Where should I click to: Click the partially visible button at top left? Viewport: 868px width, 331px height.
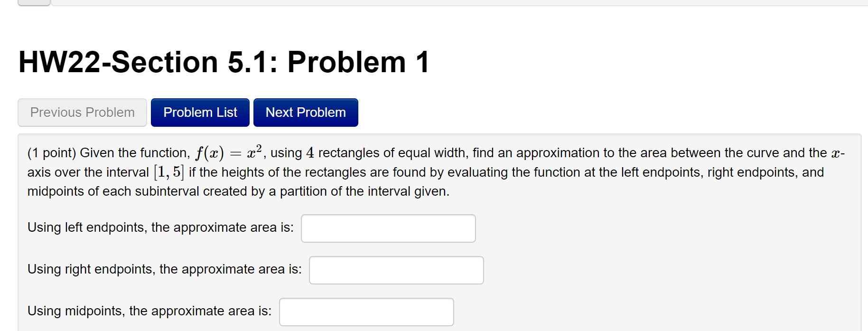tap(33, 2)
